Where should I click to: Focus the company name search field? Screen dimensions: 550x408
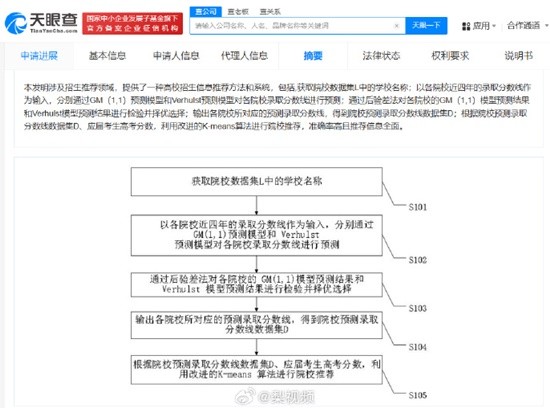point(293,26)
